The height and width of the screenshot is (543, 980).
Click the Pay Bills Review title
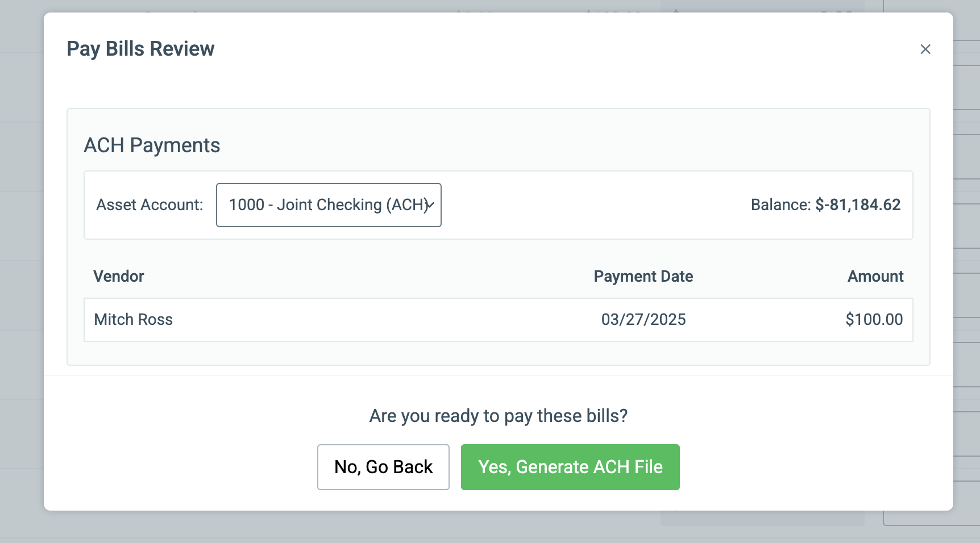(x=140, y=49)
